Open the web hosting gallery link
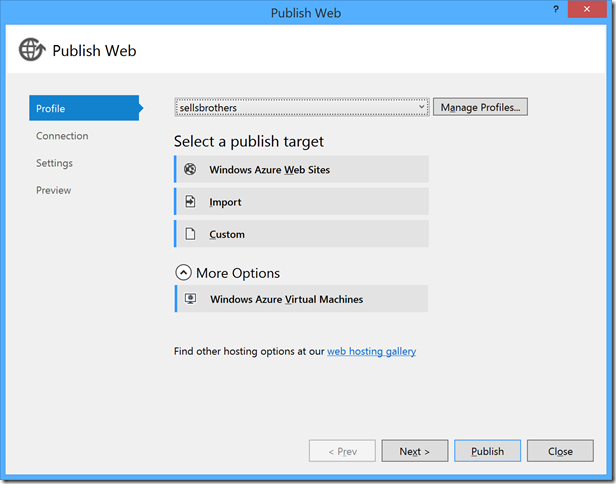616x484 pixels. 371,351
